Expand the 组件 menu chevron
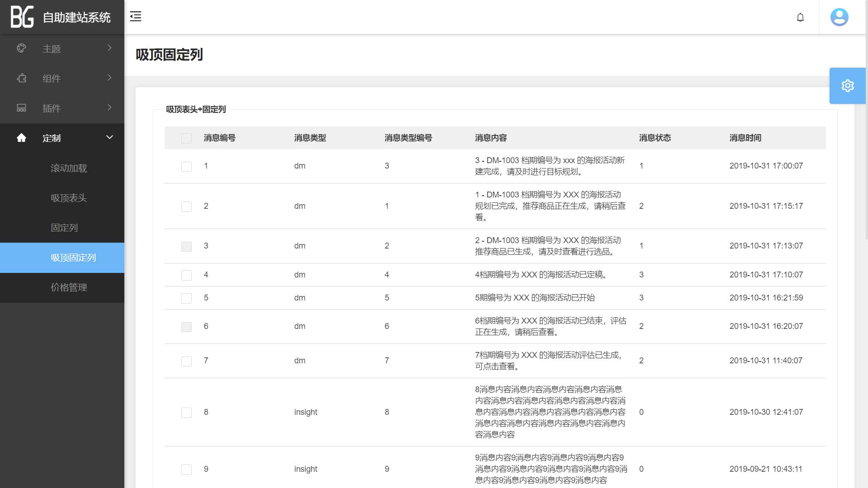This screenshot has width=868, height=488. click(x=109, y=78)
